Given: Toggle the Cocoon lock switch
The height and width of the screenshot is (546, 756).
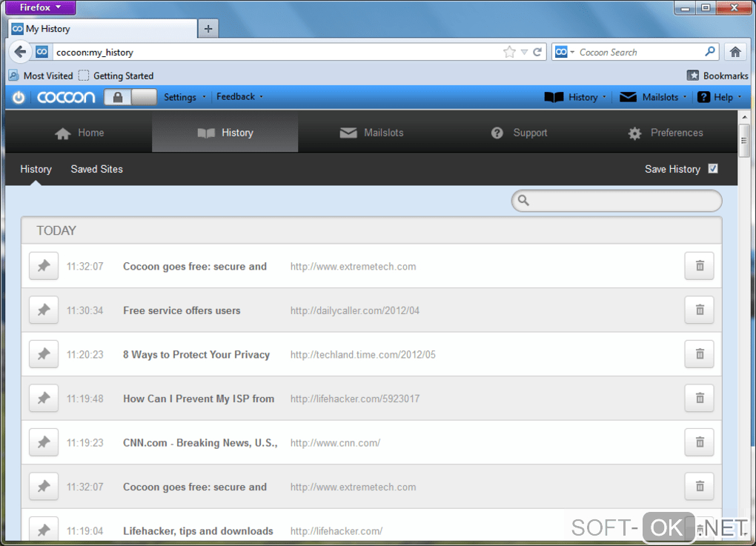Looking at the screenshot, I should [130, 97].
